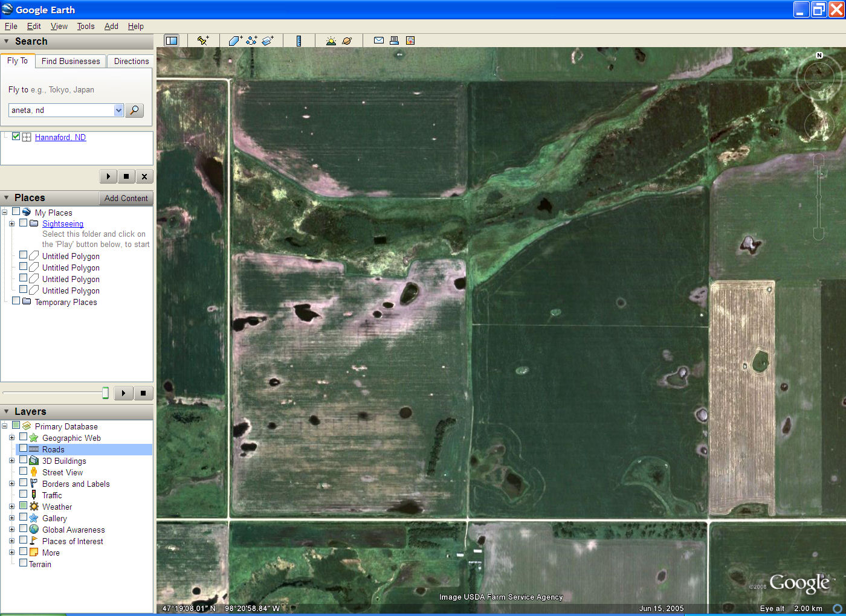Show the Ruler tool
846x616 pixels.
point(299,40)
